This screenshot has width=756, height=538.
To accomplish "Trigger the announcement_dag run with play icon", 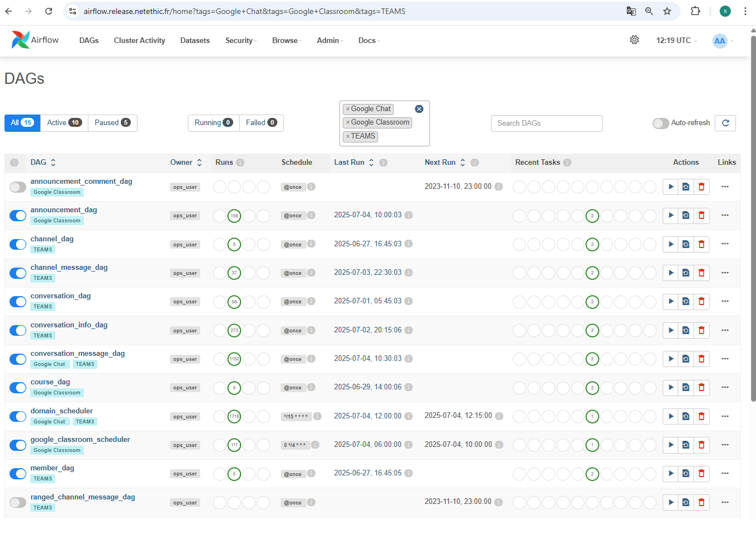I will point(670,216).
